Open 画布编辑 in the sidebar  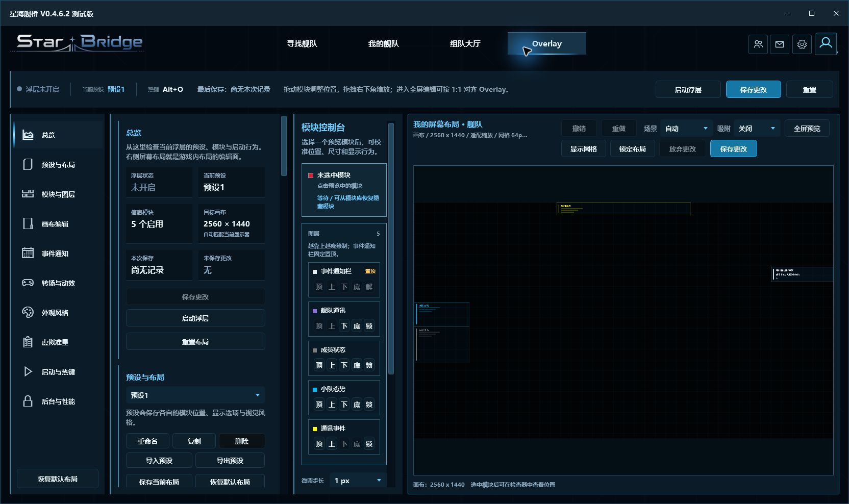tap(58, 223)
